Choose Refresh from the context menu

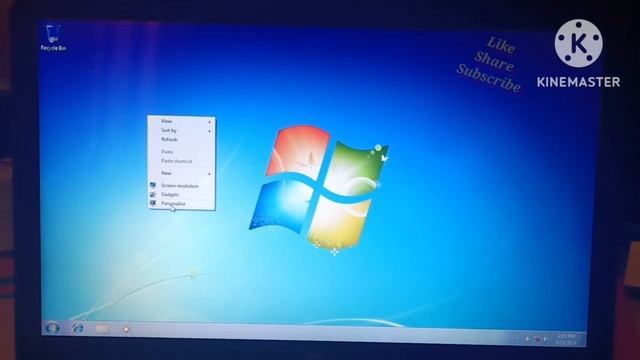pos(182,139)
